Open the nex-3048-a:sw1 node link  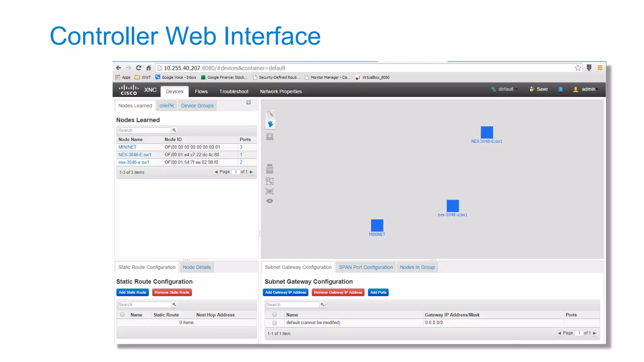point(134,162)
